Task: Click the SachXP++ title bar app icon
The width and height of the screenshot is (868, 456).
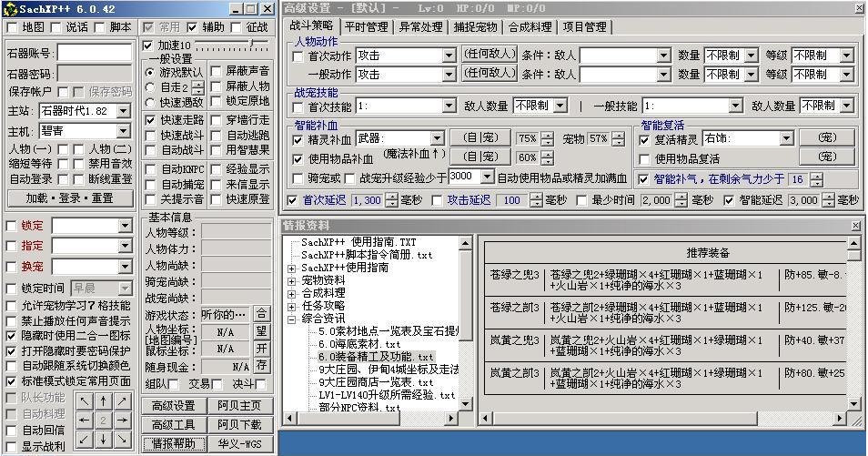Action: 9,9
